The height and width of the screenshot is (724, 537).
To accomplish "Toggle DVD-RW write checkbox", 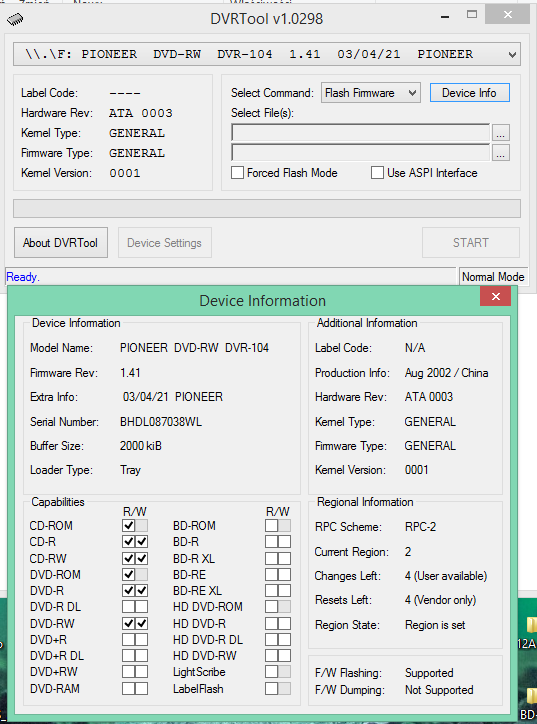I will 142,624.
